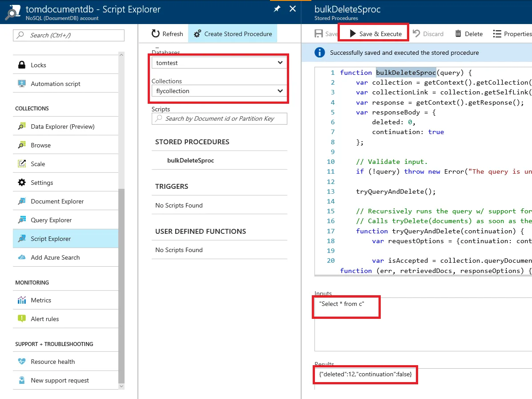Click the Refresh circular arrow icon
Image resolution: width=532 pixels, height=399 pixels.
(155, 33)
